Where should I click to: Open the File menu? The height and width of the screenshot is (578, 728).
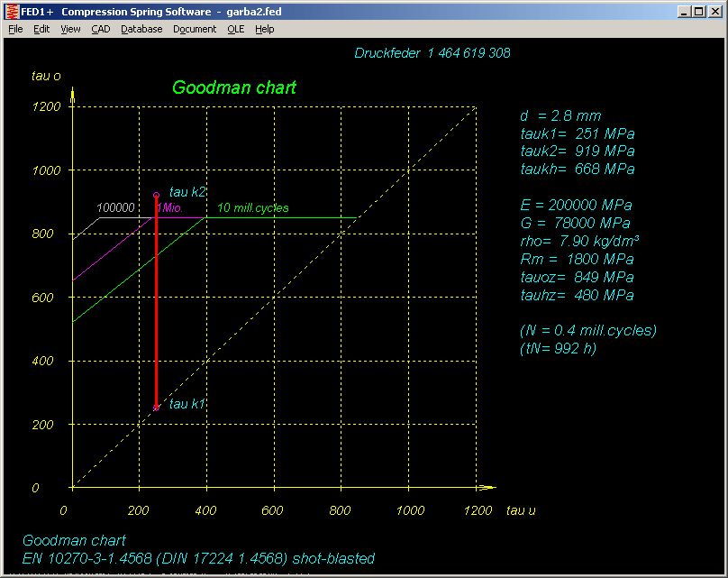coord(15,29)
